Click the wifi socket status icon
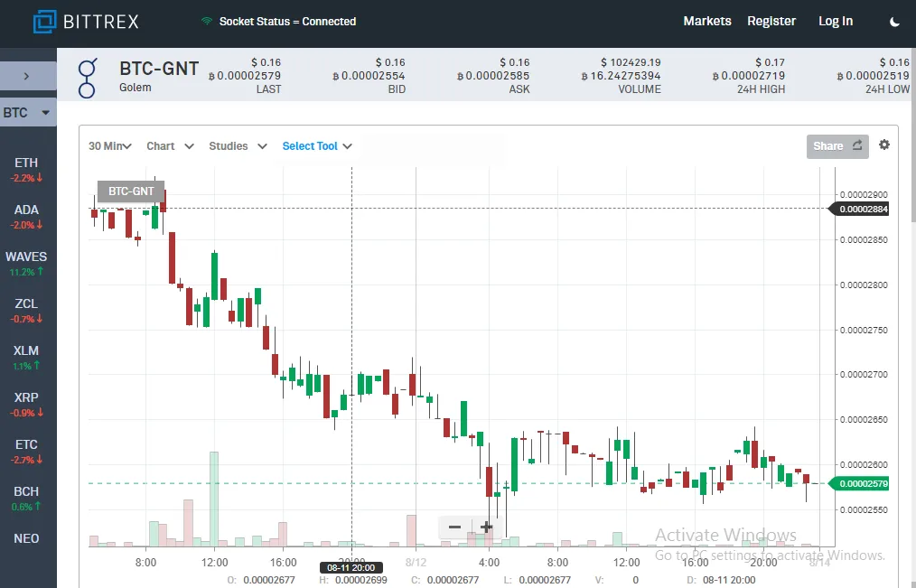The height and width of the screenshot is (588, 916). click(x=206, y=21)
